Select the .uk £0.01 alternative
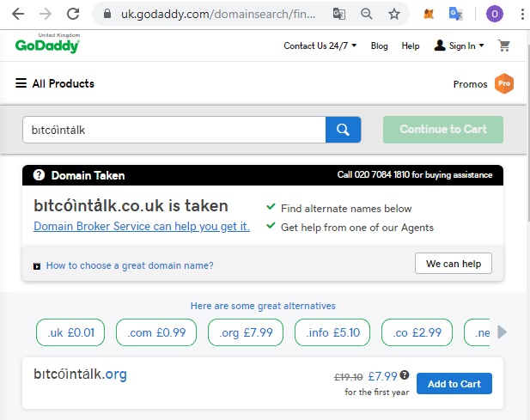This screenshot has height=420, width=530. click(70, 332)
